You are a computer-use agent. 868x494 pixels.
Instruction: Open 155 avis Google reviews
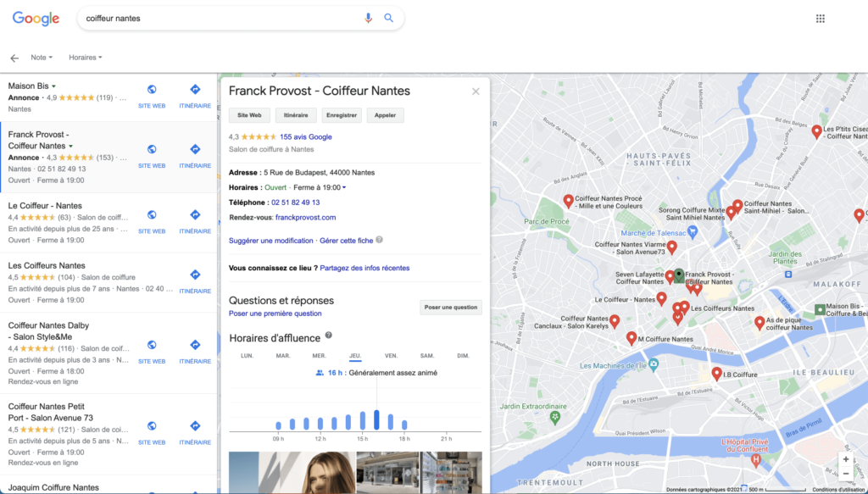(305, 136)
